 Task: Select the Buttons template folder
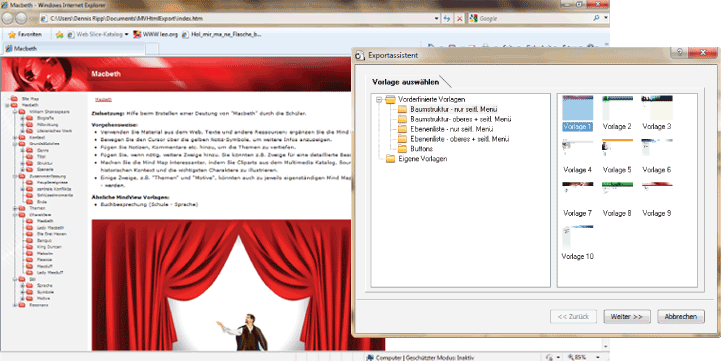[x=421, y=149]
